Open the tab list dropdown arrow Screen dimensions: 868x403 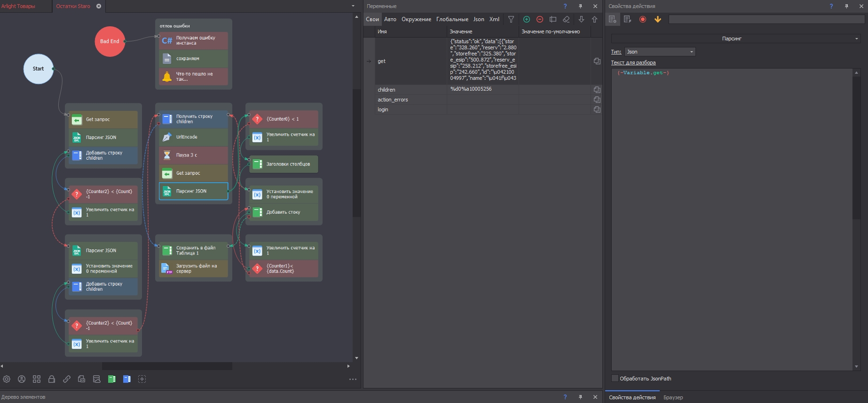tap(353, 6)
